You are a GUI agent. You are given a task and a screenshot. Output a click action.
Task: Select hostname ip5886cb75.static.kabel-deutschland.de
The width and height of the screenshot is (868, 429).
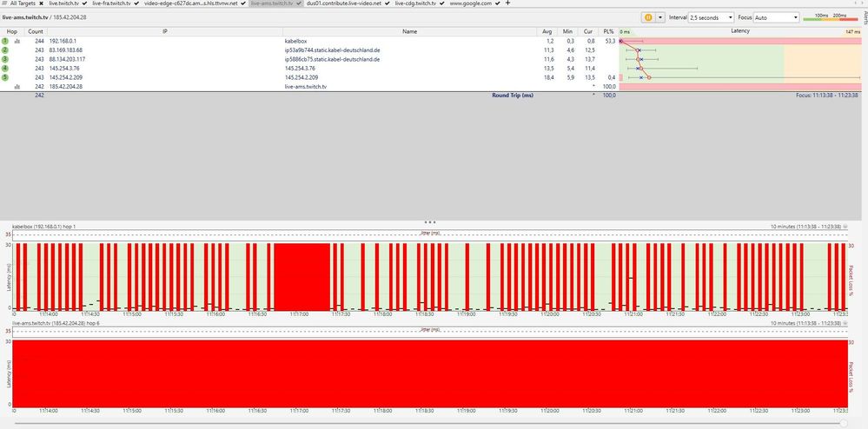(x=332, y=59)
